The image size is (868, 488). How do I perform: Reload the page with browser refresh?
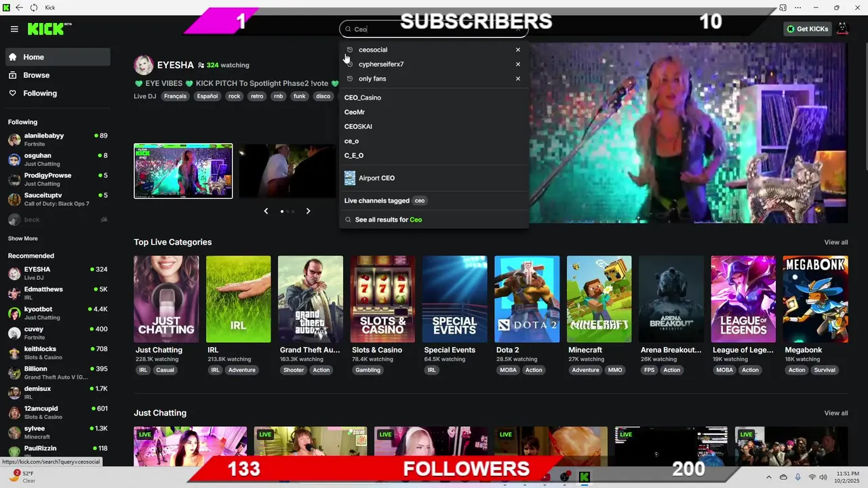pyautogui.click(x=34, y=7)
